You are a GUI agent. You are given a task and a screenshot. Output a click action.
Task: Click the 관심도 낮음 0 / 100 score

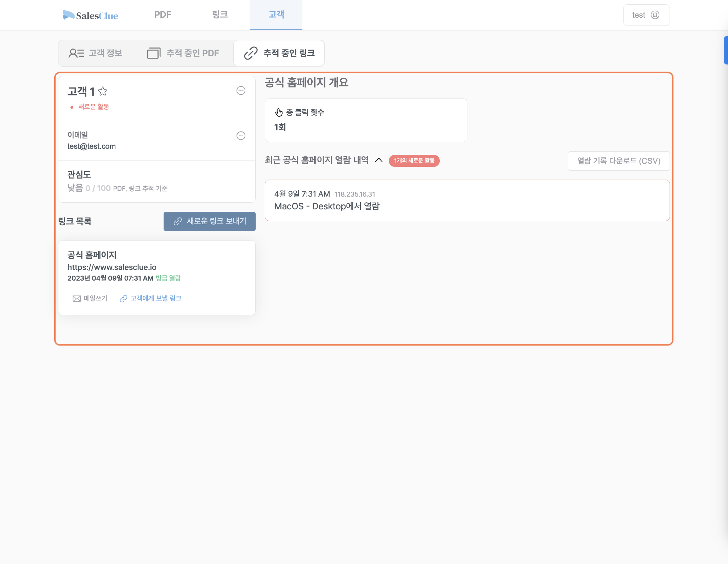pyautogui.click(x=89, y=188)
